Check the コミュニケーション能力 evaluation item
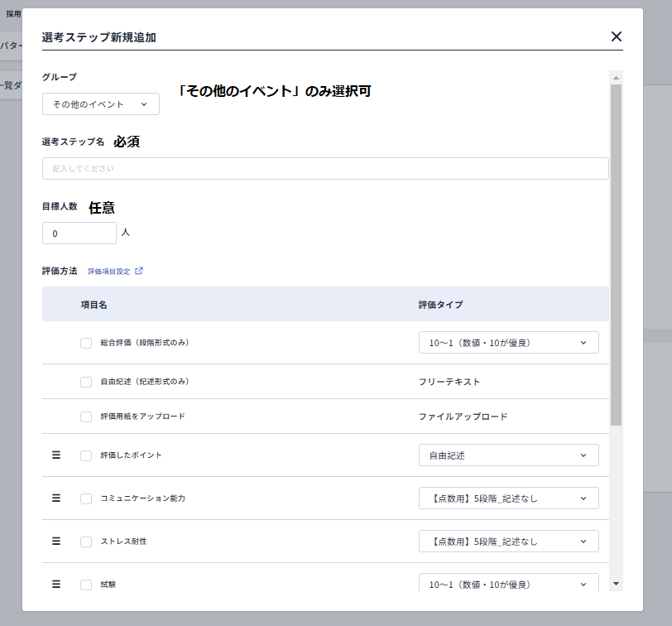This screenshot has height=626, width=672. point(86,498)
